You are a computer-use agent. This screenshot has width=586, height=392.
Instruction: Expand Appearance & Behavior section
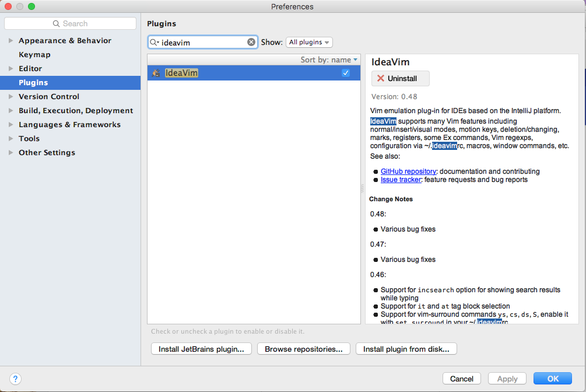(11, 40)
